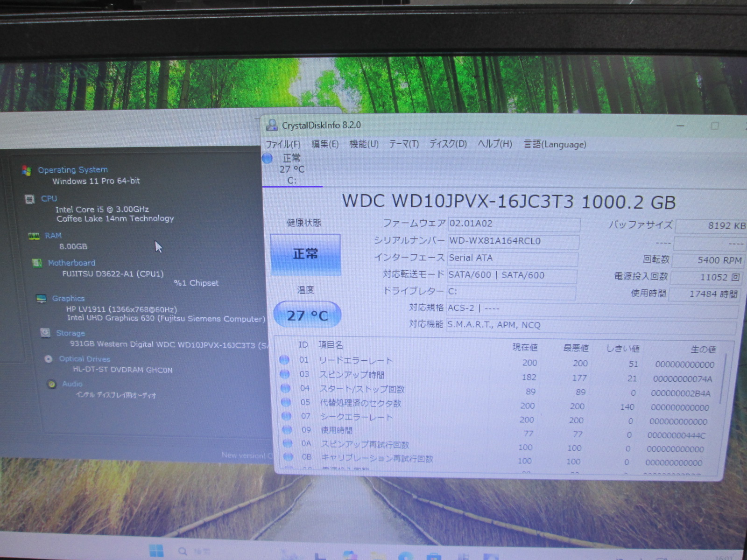
Task: Click the 正常 health status button
Action: tap(305, 254)
